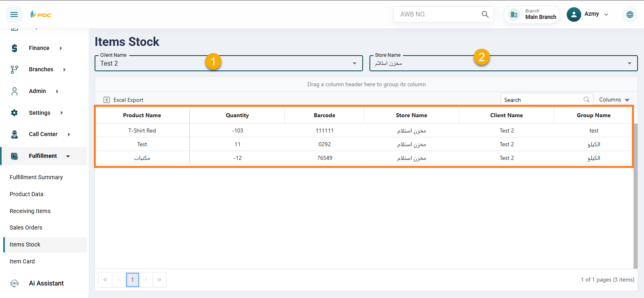
Task: Click the barcode 76549 cell
Action: pos(324,158)
